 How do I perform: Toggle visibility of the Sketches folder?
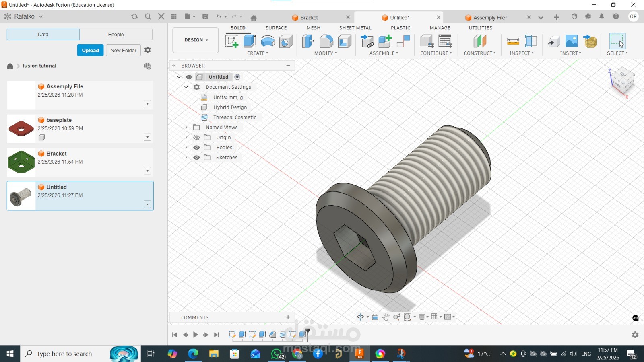196,158
